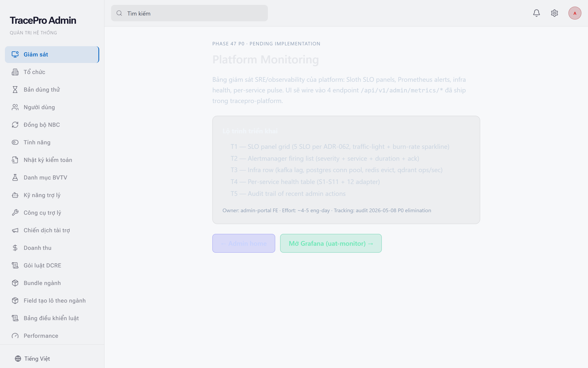Click the Chiến dịch tài trợ megaphone icon

click(15, 230)
